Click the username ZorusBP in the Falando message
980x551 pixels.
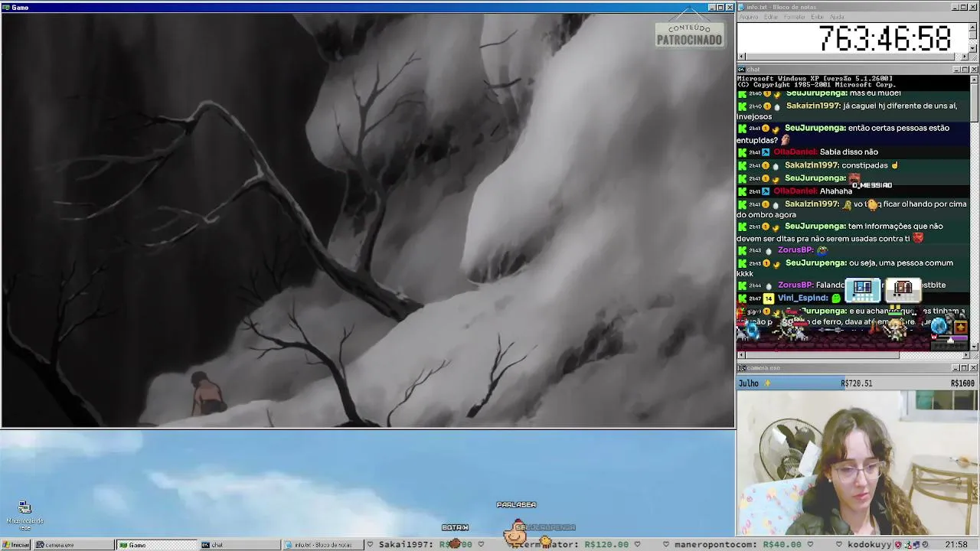coord(795,285)
